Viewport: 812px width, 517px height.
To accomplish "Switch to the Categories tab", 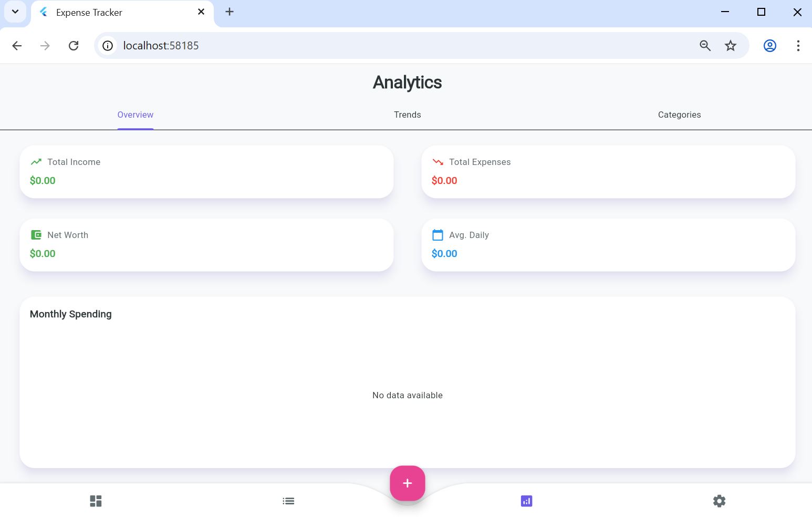I will [679, 115].
